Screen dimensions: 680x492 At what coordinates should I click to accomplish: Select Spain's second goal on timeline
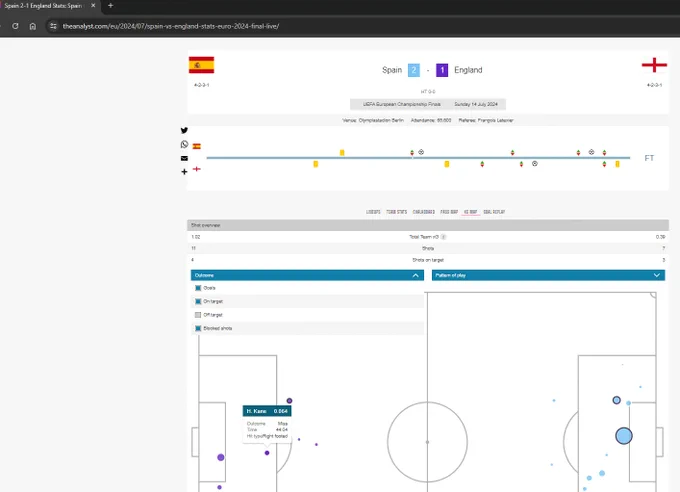591,152
